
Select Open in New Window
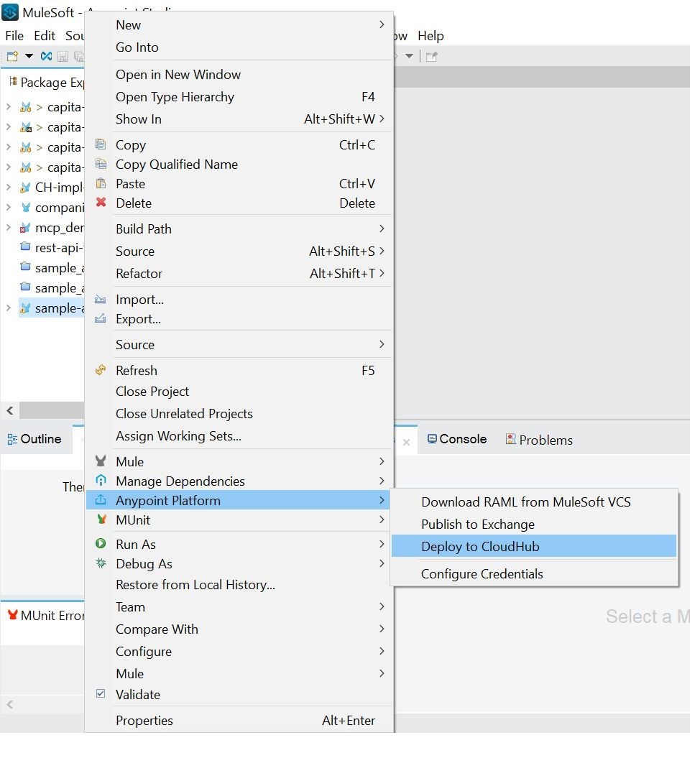pos(239,74)
